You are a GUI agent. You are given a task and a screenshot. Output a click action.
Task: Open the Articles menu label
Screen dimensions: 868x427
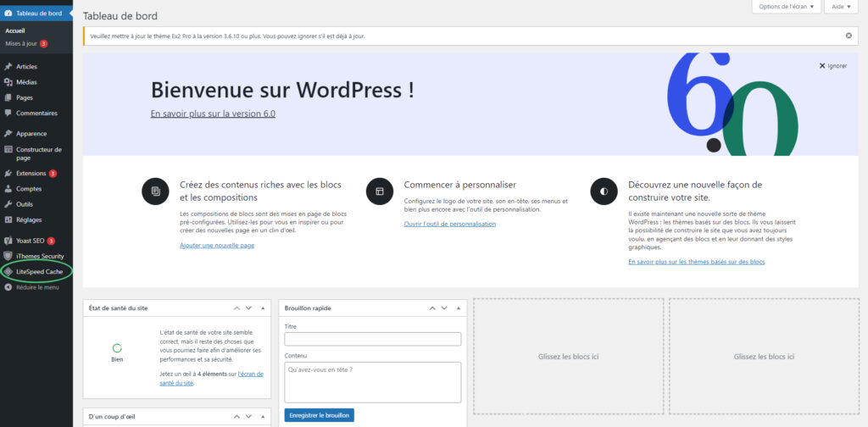tap(26, 66)
